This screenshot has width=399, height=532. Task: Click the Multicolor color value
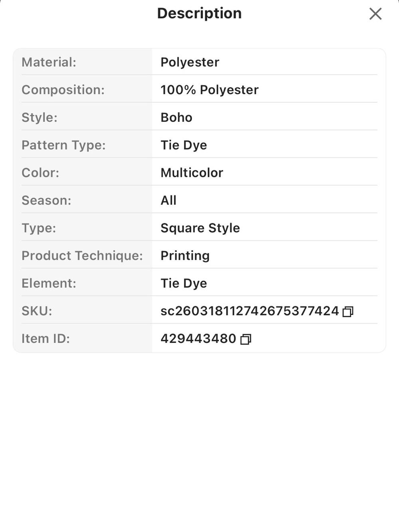[192, 173]
